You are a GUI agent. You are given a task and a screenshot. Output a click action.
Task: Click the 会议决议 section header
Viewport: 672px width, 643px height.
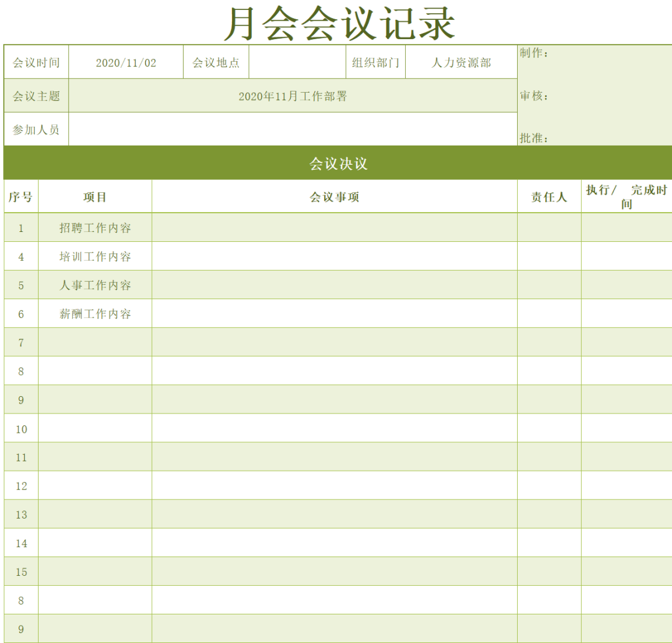pos(338,163)
